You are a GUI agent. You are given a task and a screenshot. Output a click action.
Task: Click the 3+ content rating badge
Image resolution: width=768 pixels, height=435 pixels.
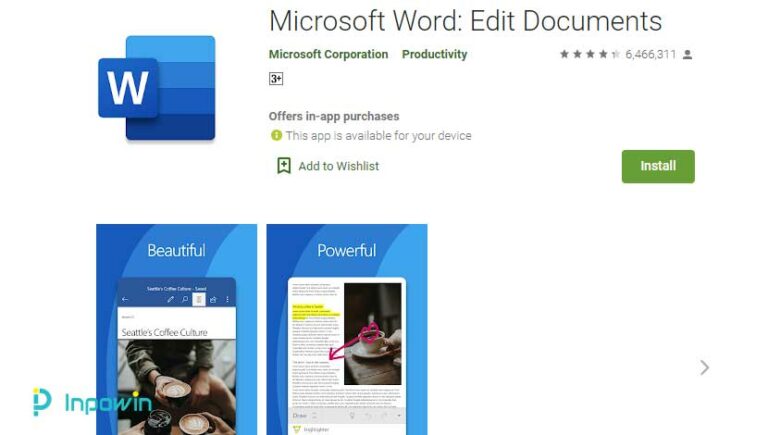276,78
